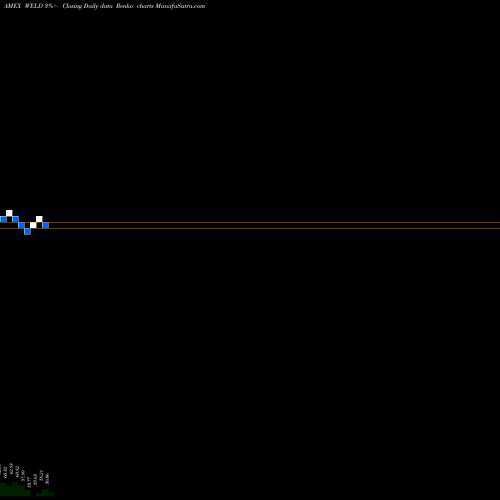Click the 'Closing Daily data' title text

pyautogui.click(x=88, y=6)
